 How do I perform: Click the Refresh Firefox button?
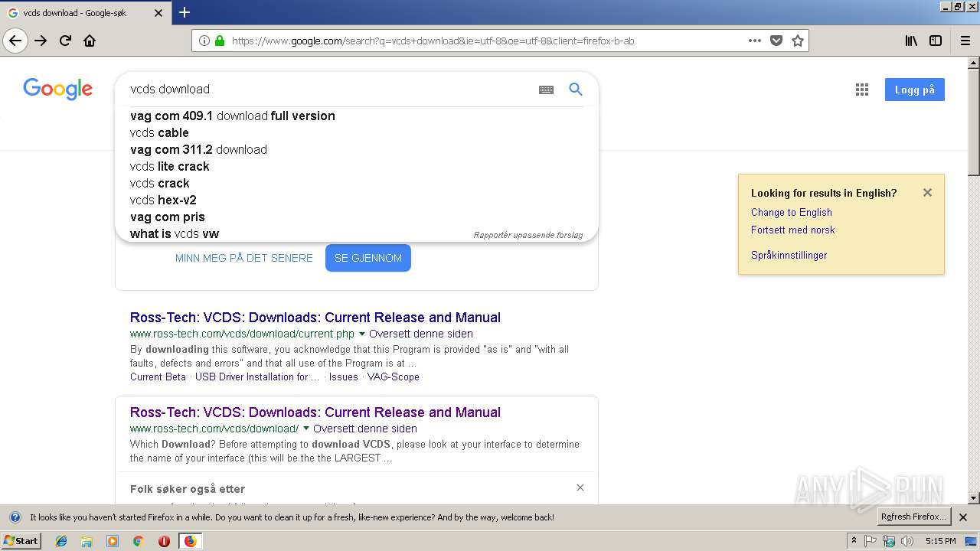click(914, 517)
